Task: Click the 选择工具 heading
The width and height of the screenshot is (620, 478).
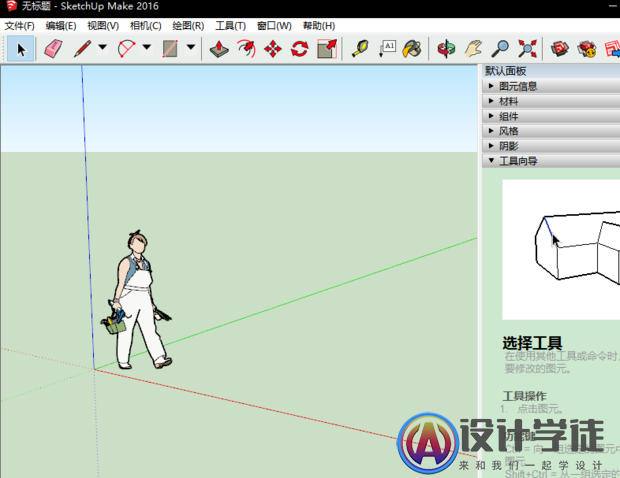Action: [532, 343]
